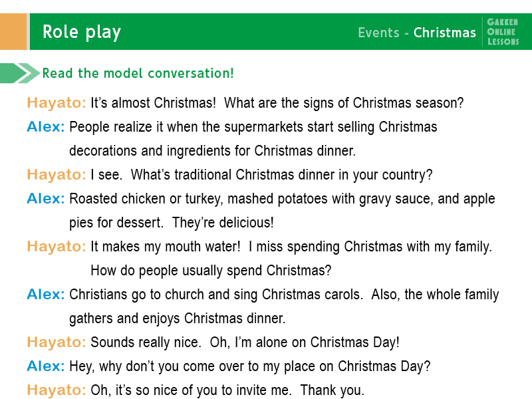This screenshot has height=399, width=532.
Task: Click 'decorations and ingredients for Christmas dinner' line
Action: click(212, 151)
